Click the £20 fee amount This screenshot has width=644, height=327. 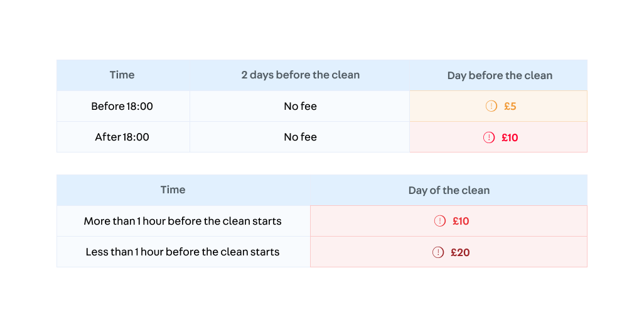[x=460, y=252]
